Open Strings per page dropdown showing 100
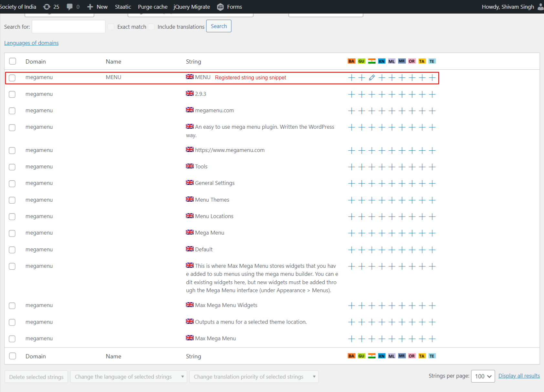The height and width of the screenshot is (392, 544). [x=483, y=376]
